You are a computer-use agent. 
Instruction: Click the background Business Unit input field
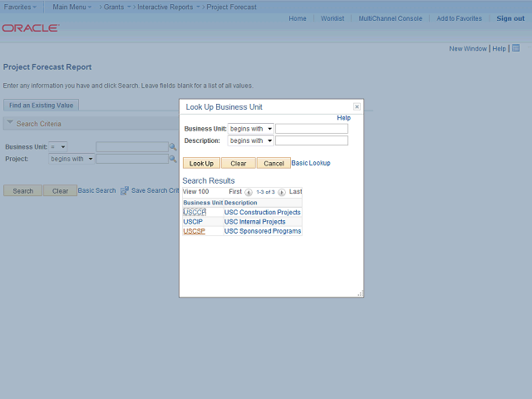click(x=132, y=147)
